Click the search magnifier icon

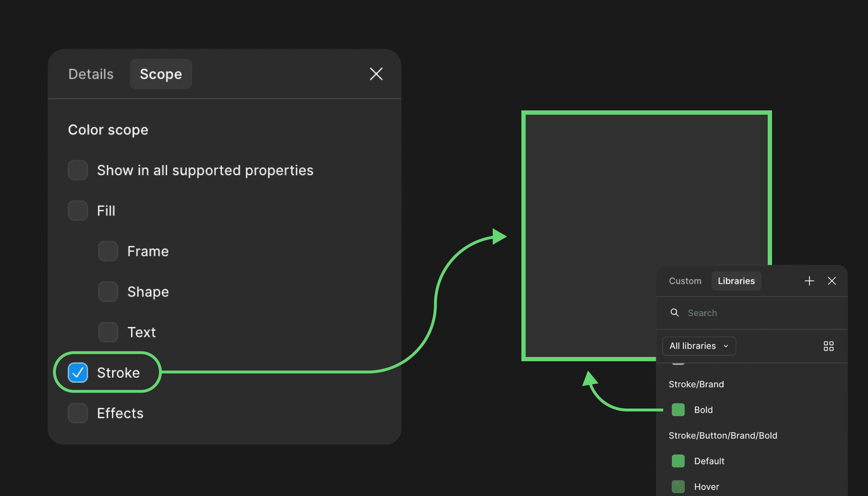pyautogui.click(x=675, y=313)
